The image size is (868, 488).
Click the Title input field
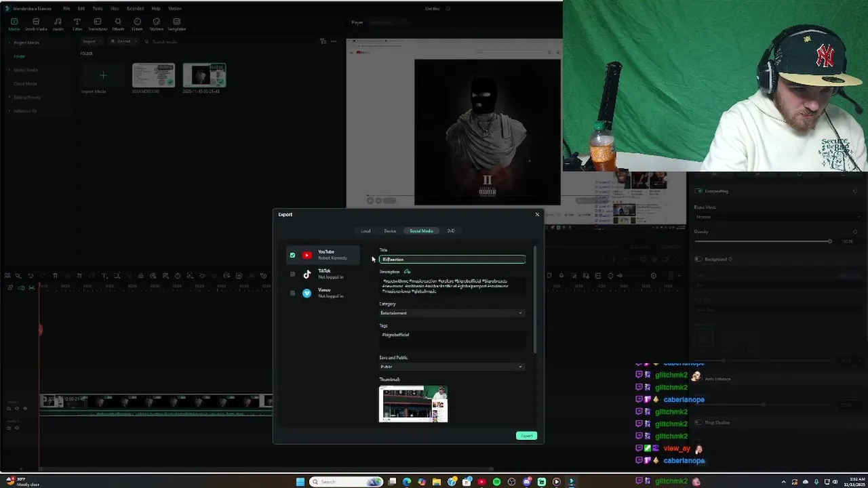coord(452,259)
